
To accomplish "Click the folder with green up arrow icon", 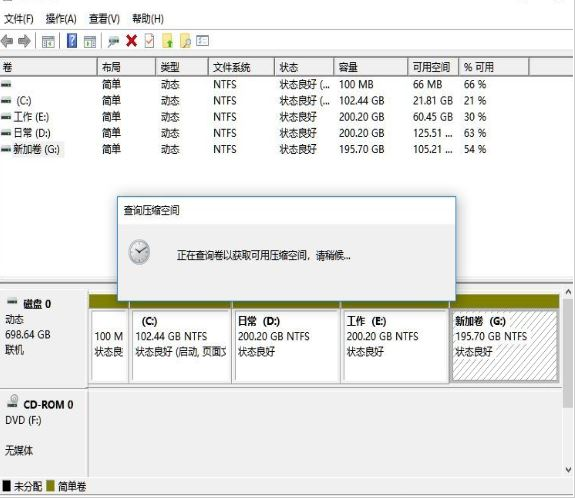I will [x=168, y=41].
